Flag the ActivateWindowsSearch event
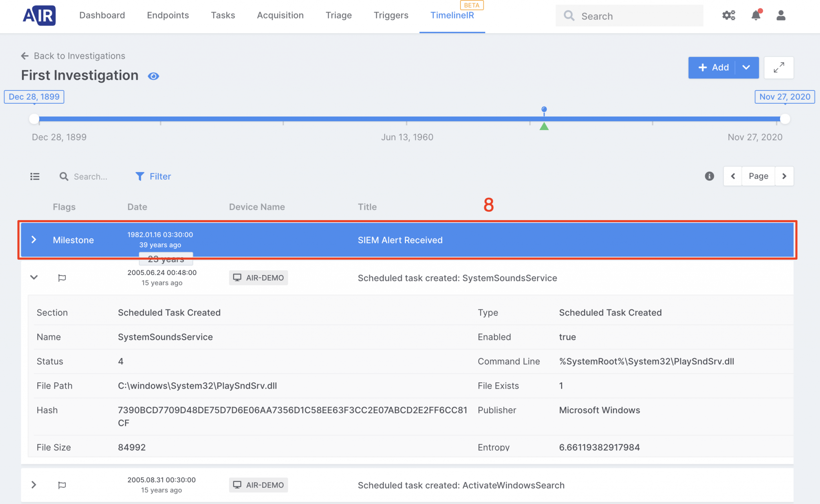The width and height of the screenshot is (820, 504). coord(62,485)
